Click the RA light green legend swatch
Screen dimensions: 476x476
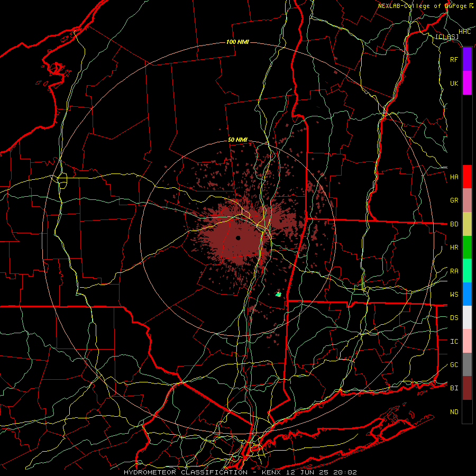pyautogui.click(x=467, y=271)
